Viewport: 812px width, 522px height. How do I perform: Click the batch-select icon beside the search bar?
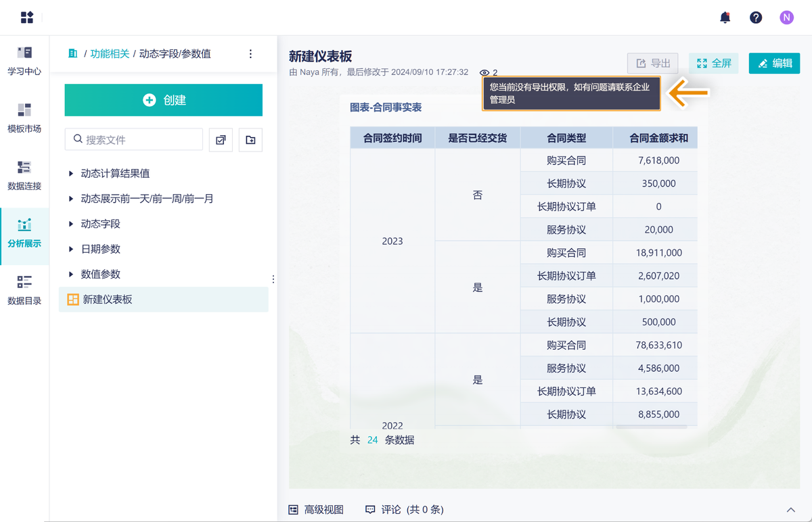(221, 140)
